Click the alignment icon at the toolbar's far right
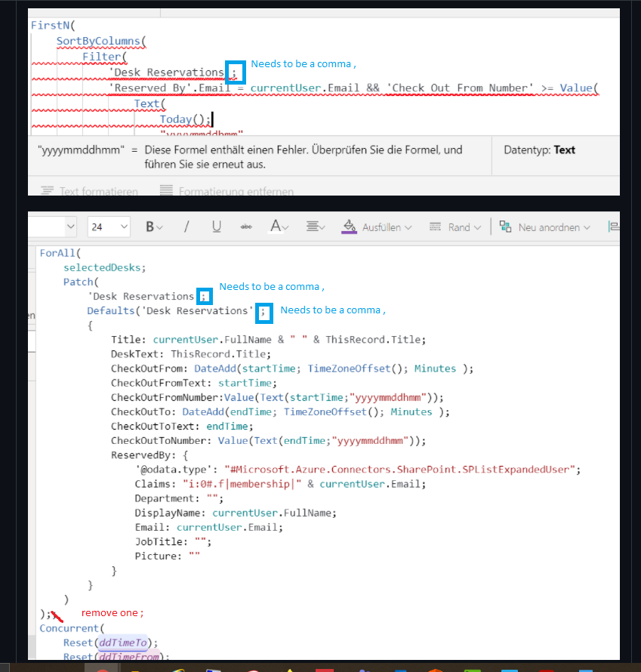The width and height of the screenshot is (641, 672). pyautogui.click(x=615, y=227)
